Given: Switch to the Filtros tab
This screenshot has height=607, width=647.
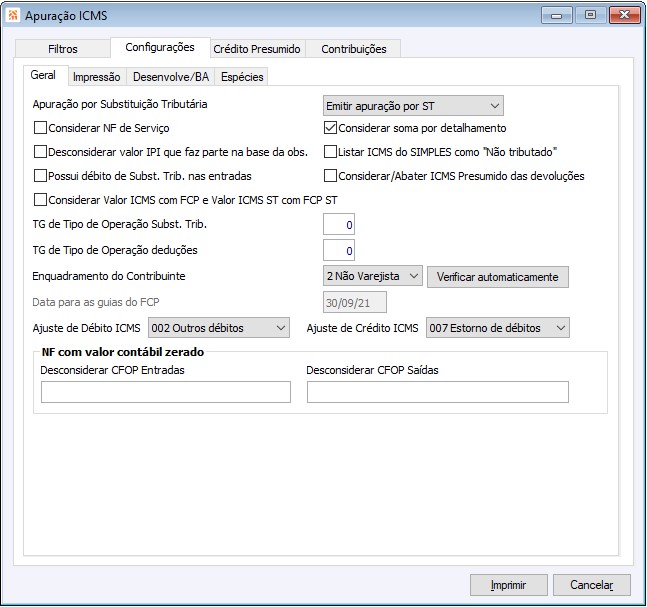Looking at the screenshot, I should click(x=63, y=49).
